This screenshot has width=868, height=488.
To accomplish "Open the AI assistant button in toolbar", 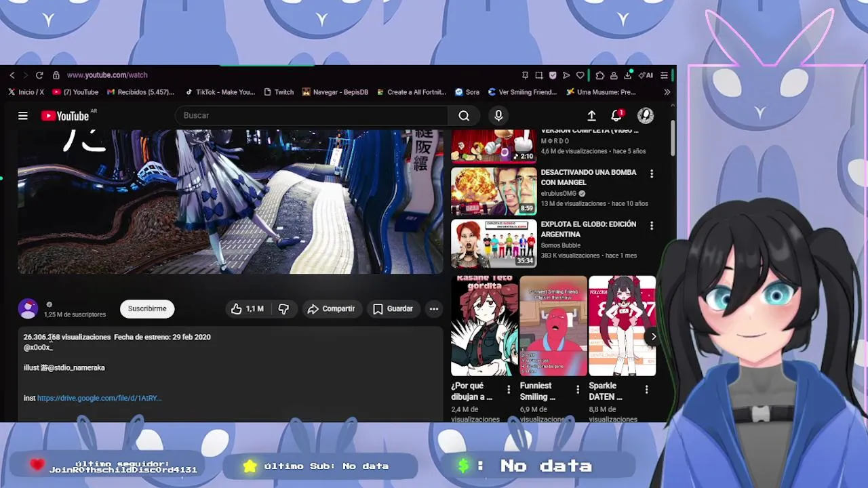I will (646, 75).
